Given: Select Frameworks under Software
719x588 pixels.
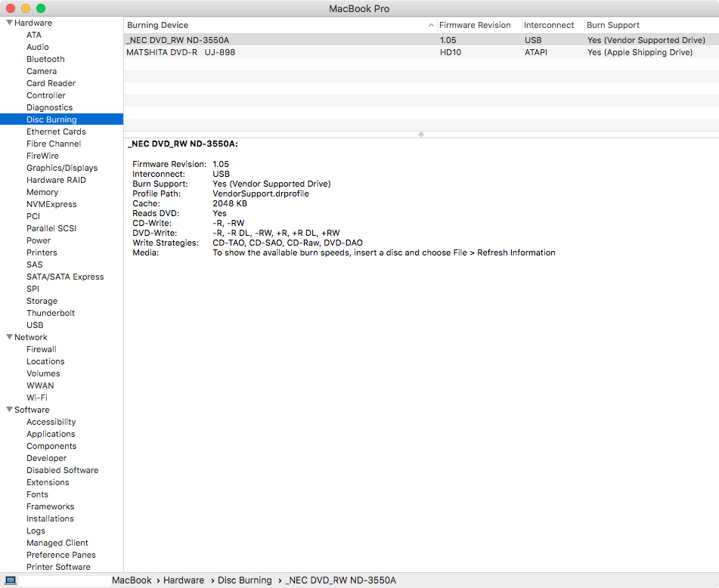Looking at the screenshot, I should point(50,506).
